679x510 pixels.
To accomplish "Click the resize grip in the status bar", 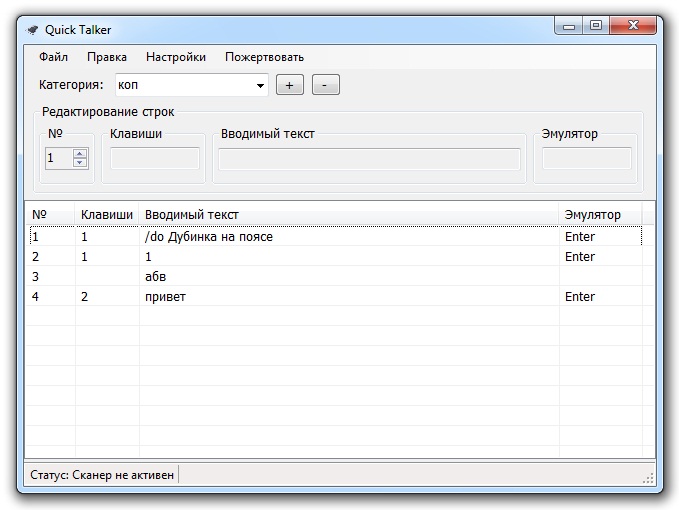I will (648, 478).
